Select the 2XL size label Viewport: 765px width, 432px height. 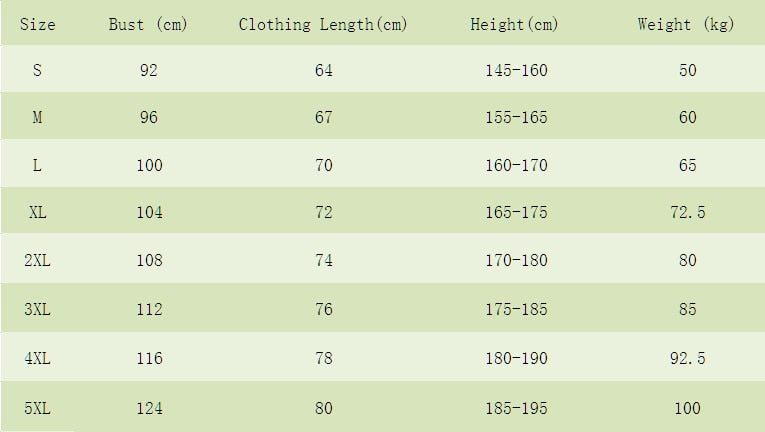[x=37, y=260]
